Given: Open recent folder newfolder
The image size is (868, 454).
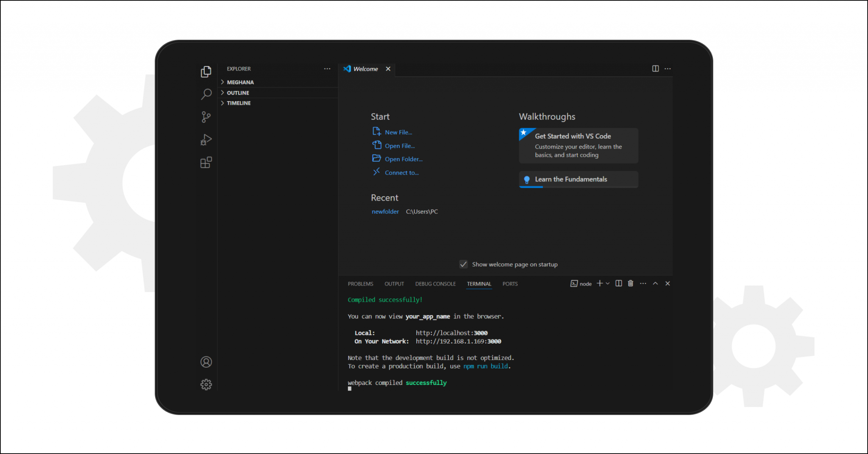Looking at the screenshot, I should (385, 211).
